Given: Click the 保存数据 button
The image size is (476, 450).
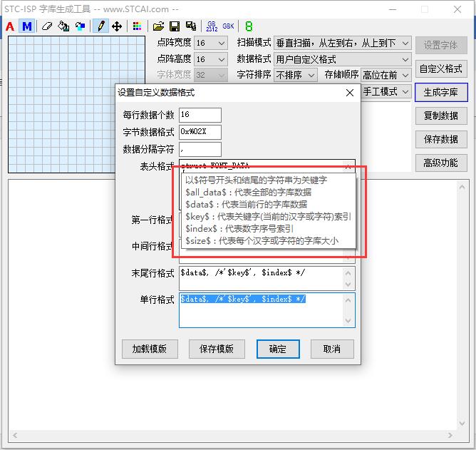Looking at the screenshot, I should (x=441, y=140).
